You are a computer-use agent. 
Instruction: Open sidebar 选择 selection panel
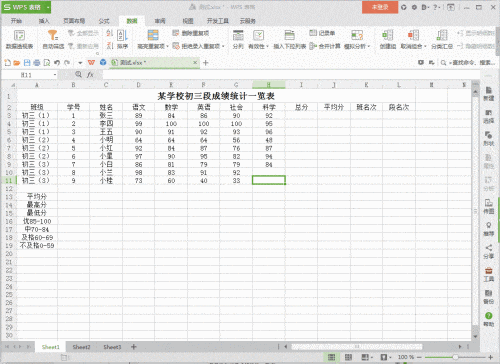tap(489, 116)
